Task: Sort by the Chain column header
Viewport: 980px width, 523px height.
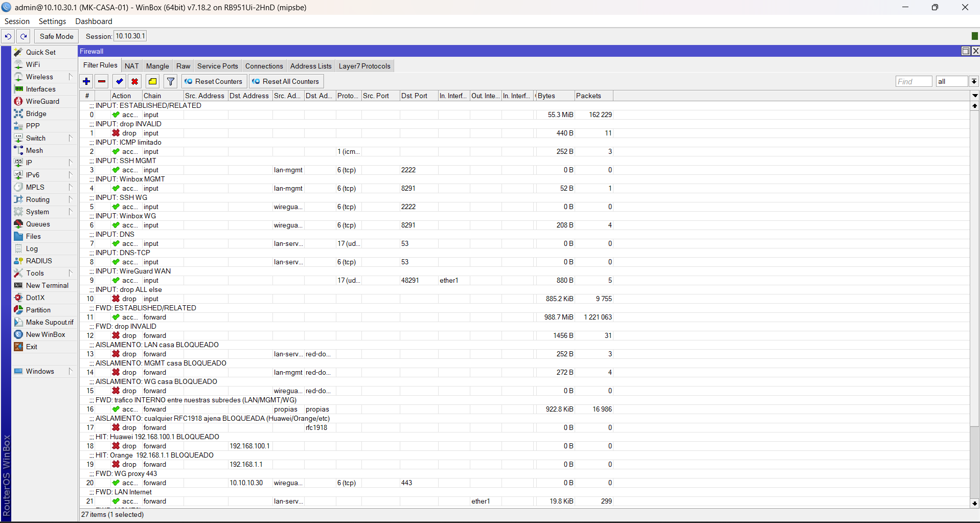Action: pyautogui.click(x=163, y=96)
